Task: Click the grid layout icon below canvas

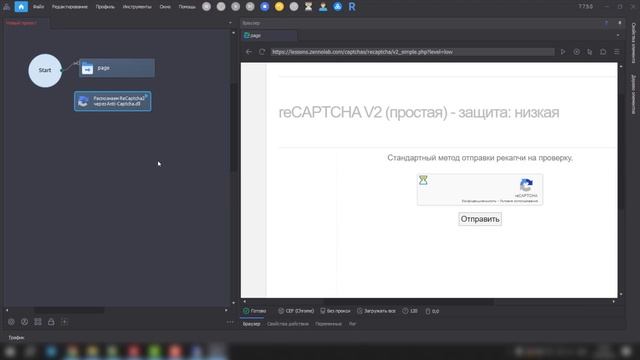Action: [38, 322]
